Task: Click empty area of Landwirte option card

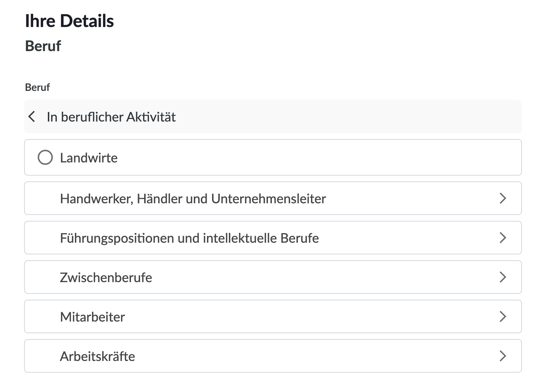Action: pyautogui.click(x=310, y=158)
